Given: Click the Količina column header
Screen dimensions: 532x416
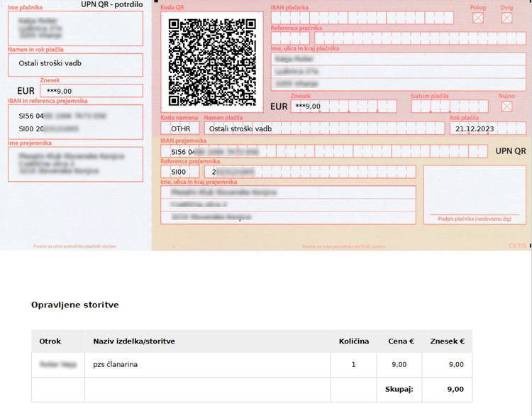Looking at the screenshot, I should 353,341.
